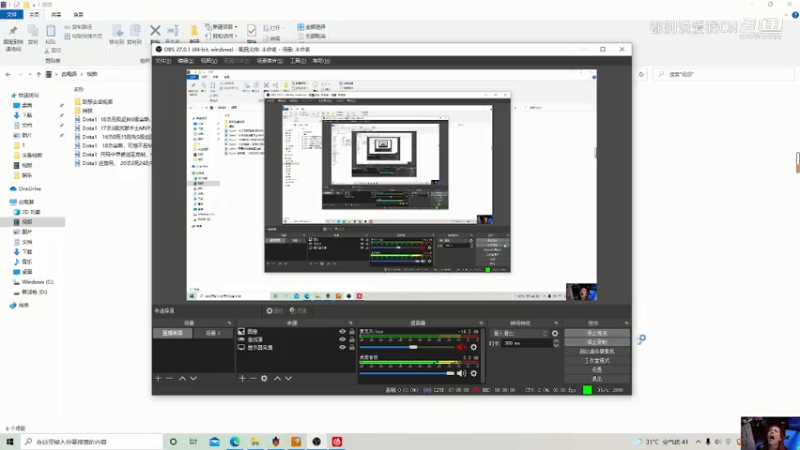800x450 pixels.
Task: Open Task View from taskbar
Action: [193, 441]
